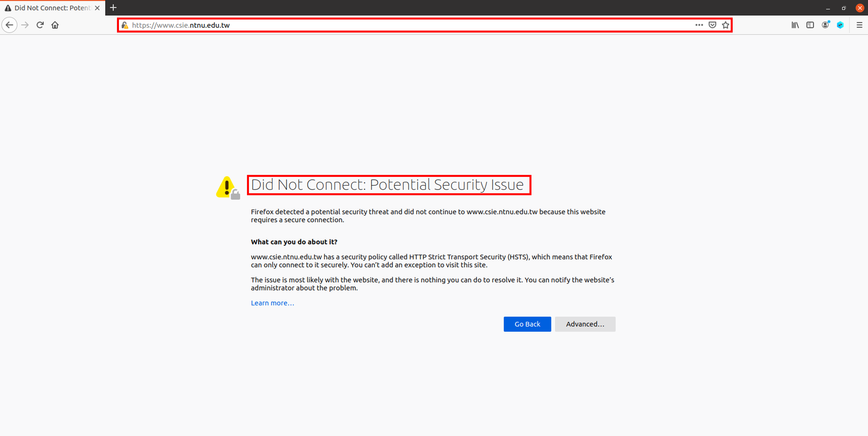Reload the current page
The image size is (868, 436).
coord(40,25)
